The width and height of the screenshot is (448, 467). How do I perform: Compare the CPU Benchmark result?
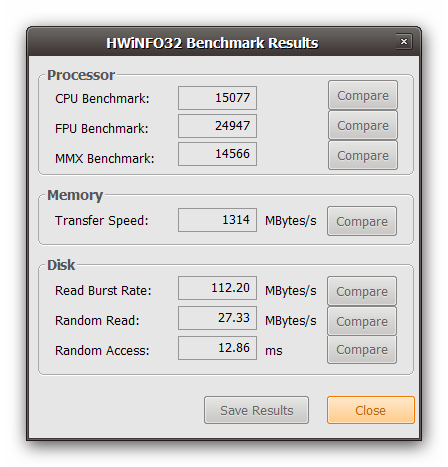pos(363,95)
